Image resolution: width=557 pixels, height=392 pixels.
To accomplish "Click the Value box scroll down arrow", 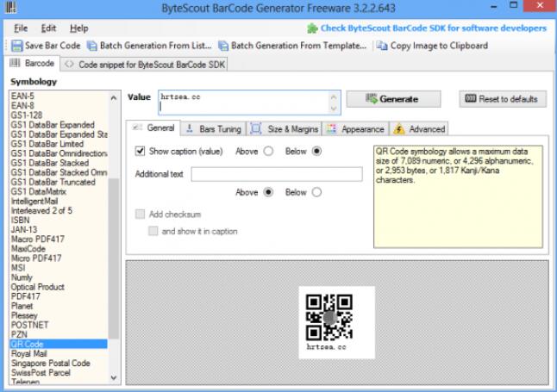I will click(x=334, y=109).
